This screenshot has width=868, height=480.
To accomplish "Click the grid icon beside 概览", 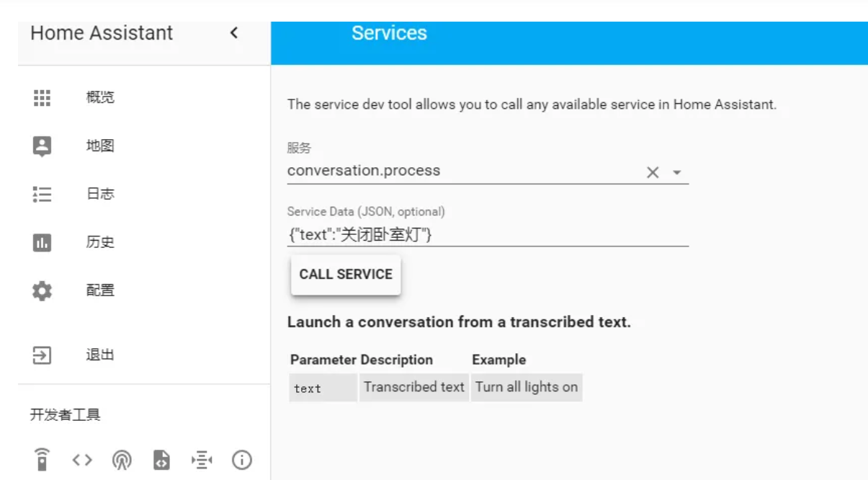I will tap(42, 98).
